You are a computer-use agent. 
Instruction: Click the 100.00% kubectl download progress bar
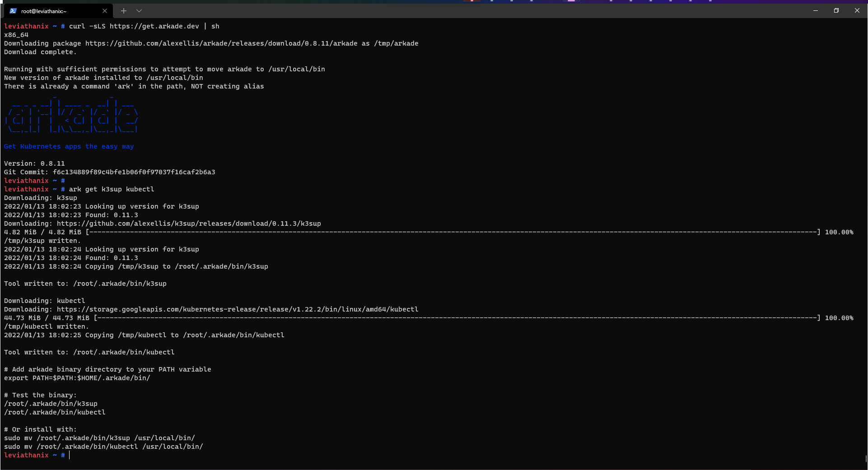pos(452,317)
